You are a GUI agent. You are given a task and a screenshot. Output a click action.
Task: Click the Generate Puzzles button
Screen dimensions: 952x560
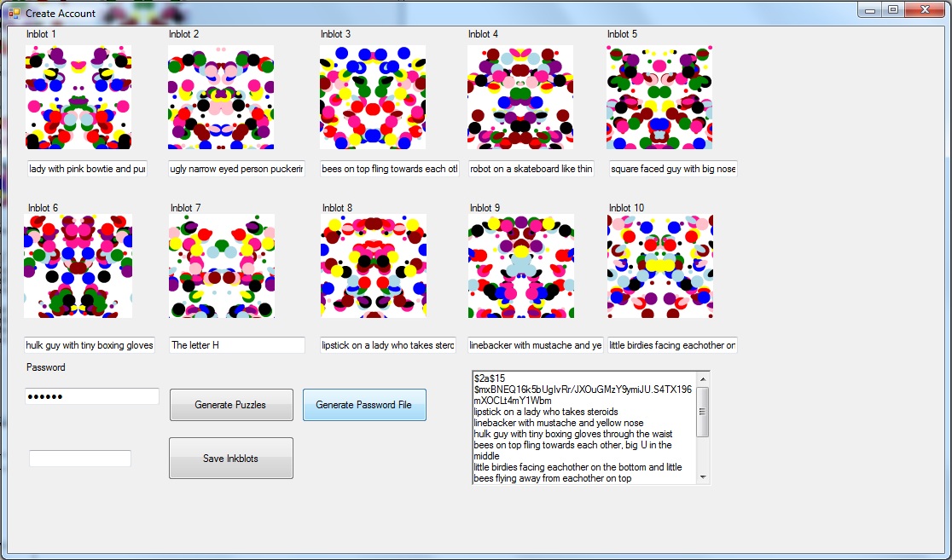(230, 405)
